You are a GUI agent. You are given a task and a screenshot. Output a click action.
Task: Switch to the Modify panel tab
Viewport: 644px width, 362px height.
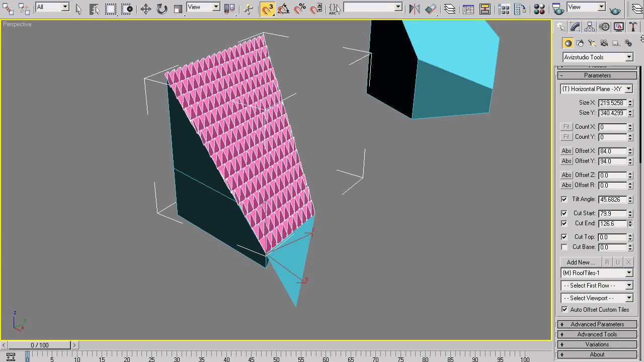pos(576,27)
